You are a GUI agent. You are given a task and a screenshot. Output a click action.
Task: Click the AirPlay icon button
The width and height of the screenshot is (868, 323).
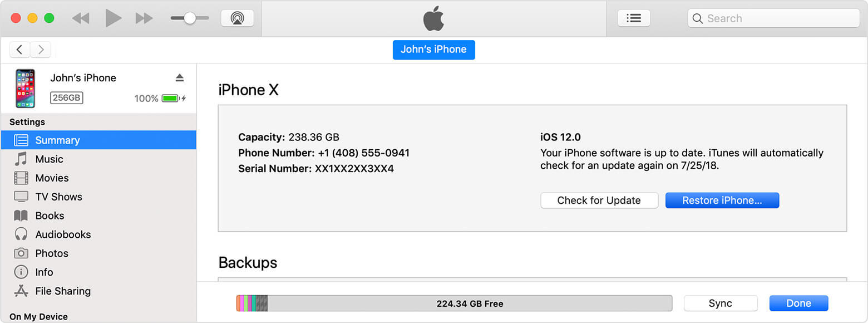[237, 18]
